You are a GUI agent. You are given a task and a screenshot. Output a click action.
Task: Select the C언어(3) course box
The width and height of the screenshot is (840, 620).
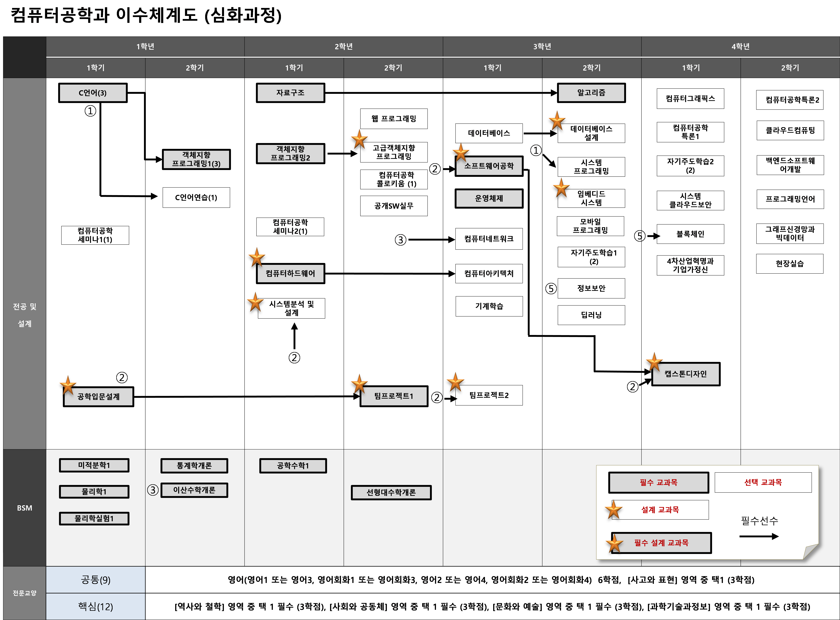point(93,93)
